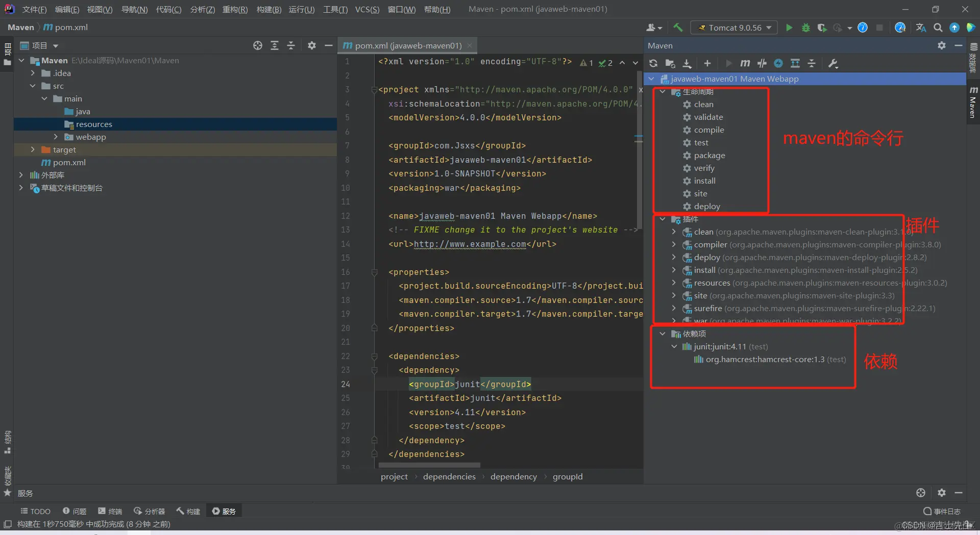The width and height of the screenshot is (980, 535).
Task: Collapse the src folder
Action: tap(33, 86)
